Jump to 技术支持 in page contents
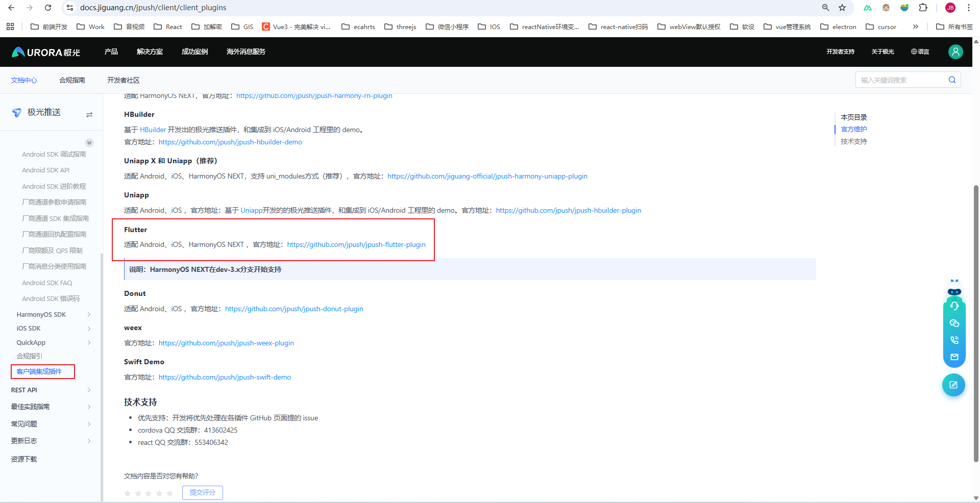 tap(853, 141)
